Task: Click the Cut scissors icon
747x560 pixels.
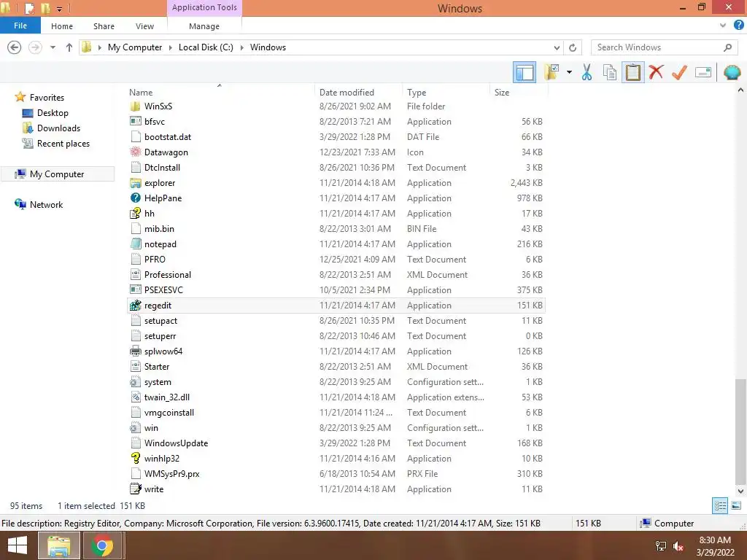Action: 587,72
